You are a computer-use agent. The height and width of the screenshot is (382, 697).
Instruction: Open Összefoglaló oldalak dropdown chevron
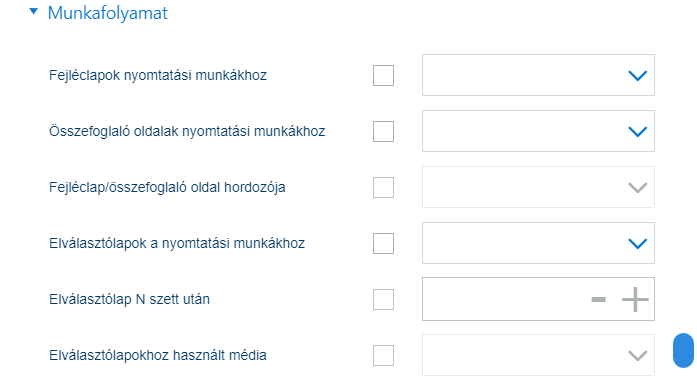tap(637, 132)
